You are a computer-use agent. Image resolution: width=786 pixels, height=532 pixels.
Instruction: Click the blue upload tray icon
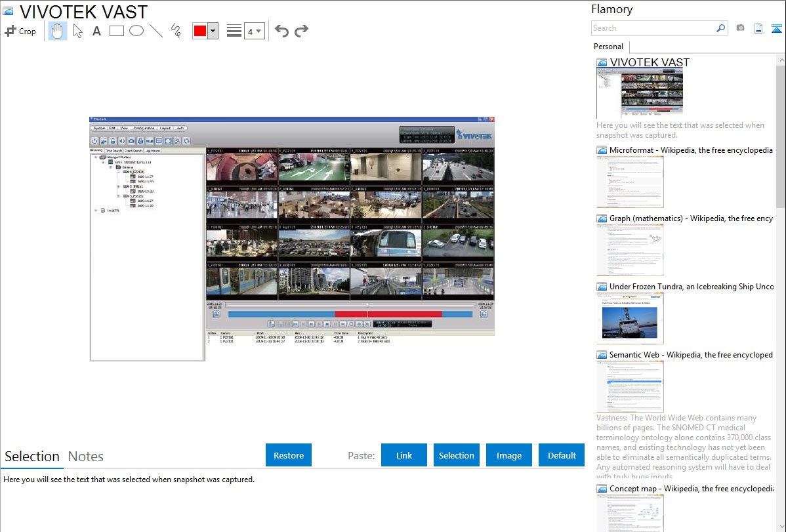[x=776, y=28]
